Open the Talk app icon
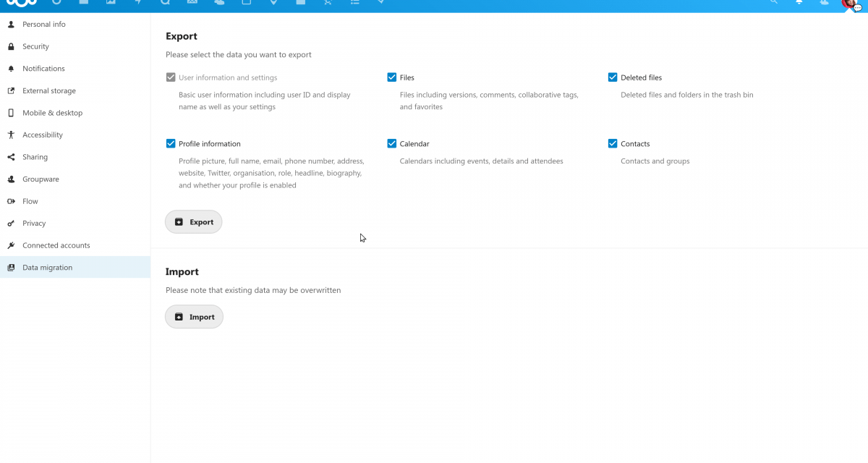The width and height of the screenshot is (868, 463). tap(164, 4)
